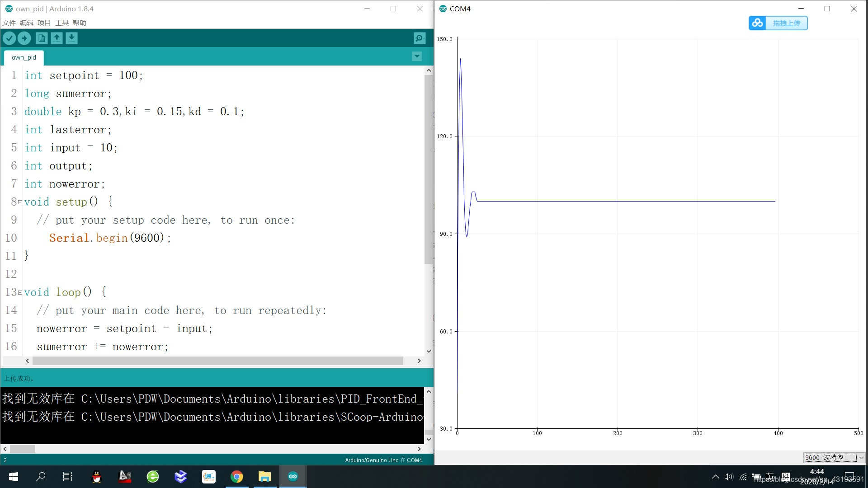Save the sketch via toolbar icon
This screenshot has width=868, height=488.
[x=71, y=38]
